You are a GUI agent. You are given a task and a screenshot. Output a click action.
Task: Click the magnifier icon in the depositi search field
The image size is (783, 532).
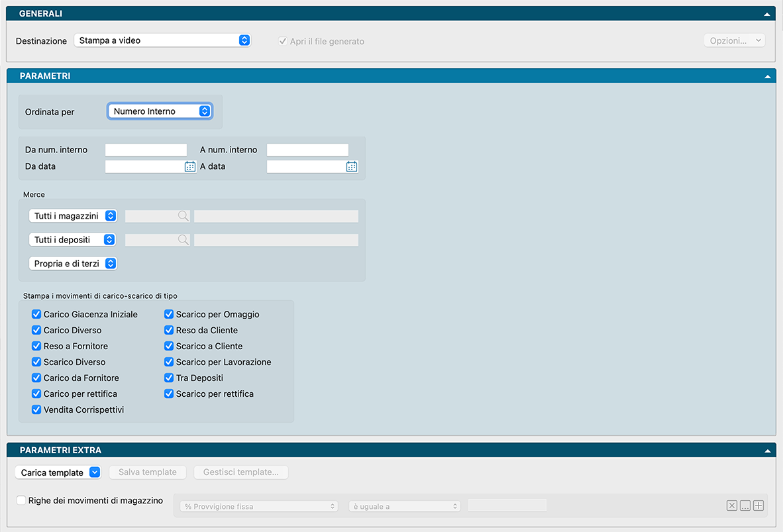pyautogui.click(x=183, y=240)
